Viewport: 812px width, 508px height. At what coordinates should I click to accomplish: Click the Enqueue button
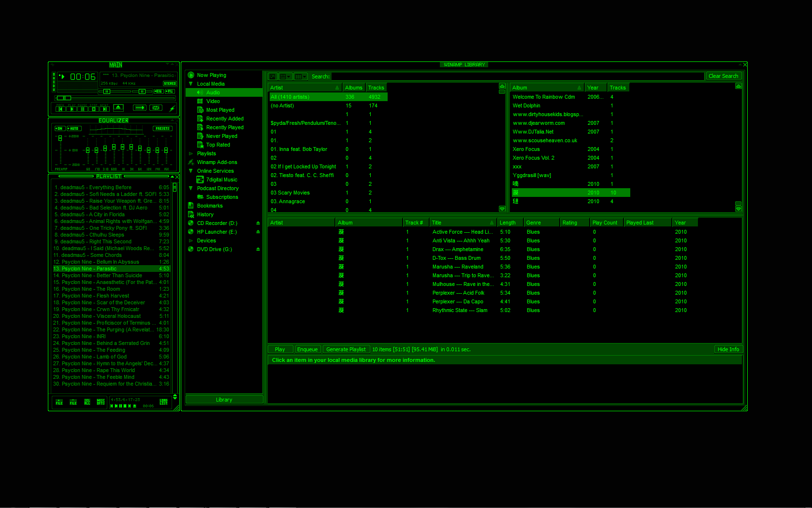pos(307,349)
